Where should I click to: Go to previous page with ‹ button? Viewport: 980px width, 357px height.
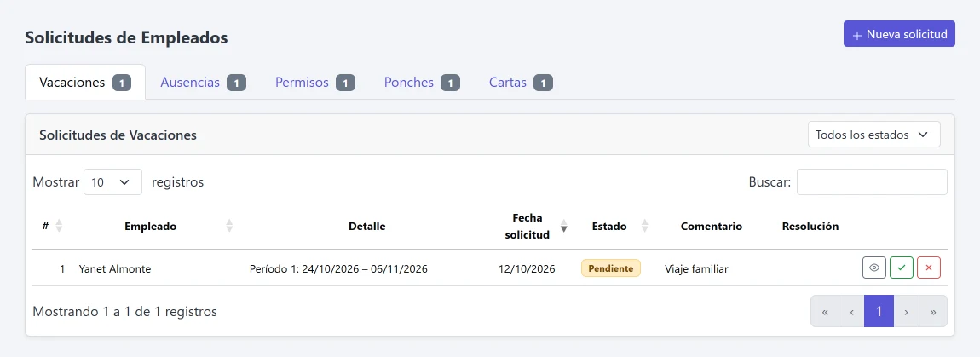click(851, 311)
